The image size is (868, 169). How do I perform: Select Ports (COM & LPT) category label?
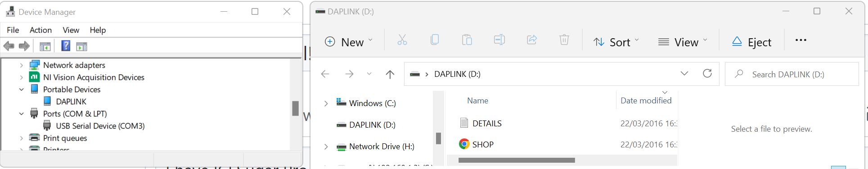pyautogui.click(x=75, y=114)
